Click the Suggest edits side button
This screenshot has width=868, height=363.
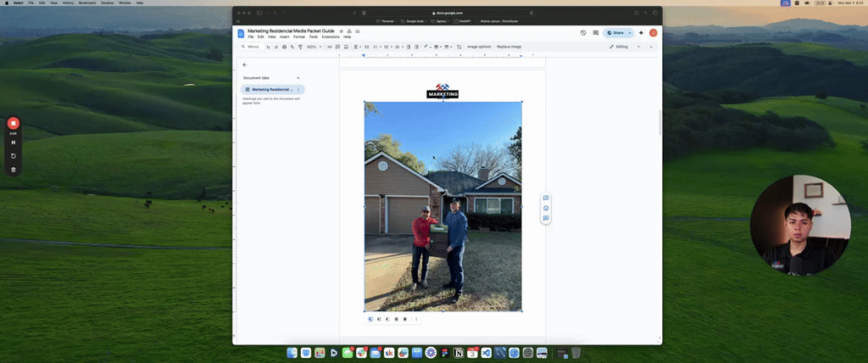[x=546, y=218]
